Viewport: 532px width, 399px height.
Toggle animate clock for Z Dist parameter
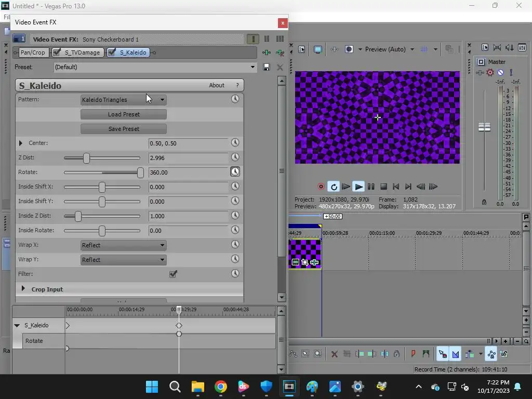(235, 157)
